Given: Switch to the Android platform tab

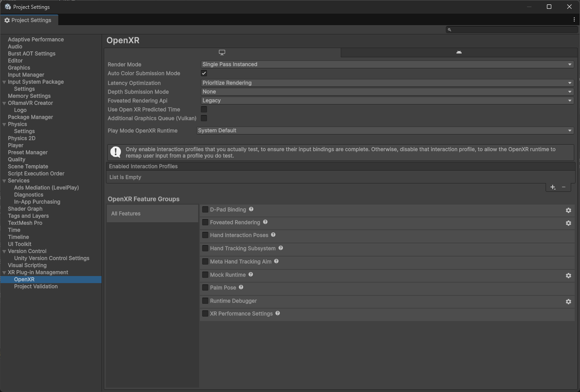Looking at the screenshot, I should [x=459, y=52].
